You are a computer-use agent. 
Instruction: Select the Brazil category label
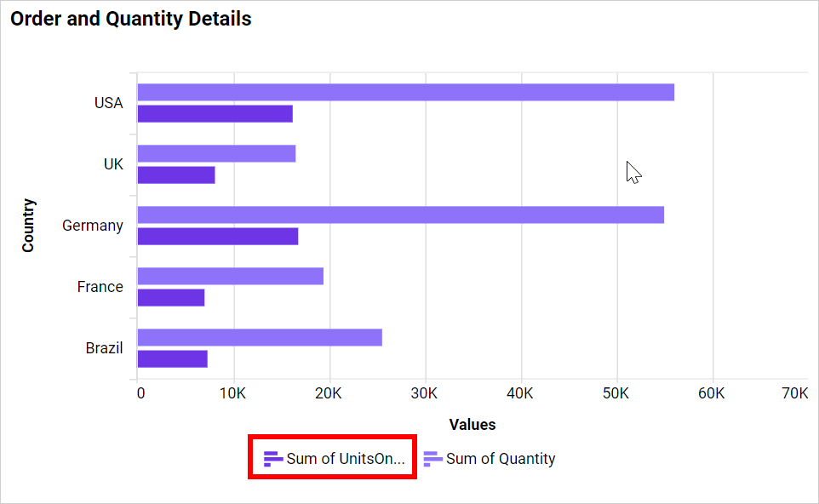click(106, 347)
